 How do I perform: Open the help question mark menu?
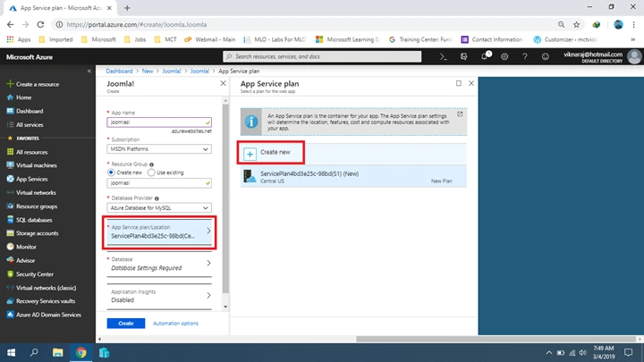(x=524, y=57)
